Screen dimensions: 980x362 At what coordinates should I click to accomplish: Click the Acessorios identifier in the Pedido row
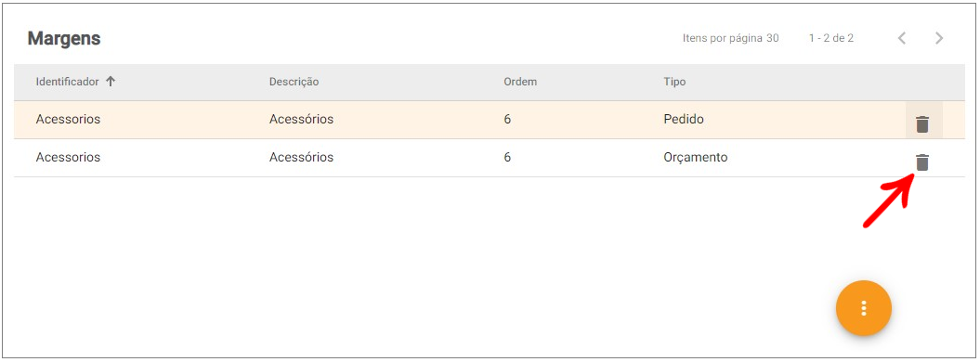[x=68, y=119]
